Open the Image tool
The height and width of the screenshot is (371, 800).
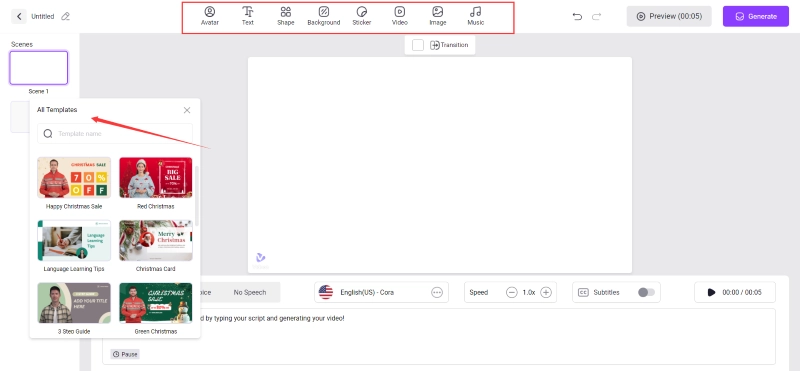pos(438,16)
